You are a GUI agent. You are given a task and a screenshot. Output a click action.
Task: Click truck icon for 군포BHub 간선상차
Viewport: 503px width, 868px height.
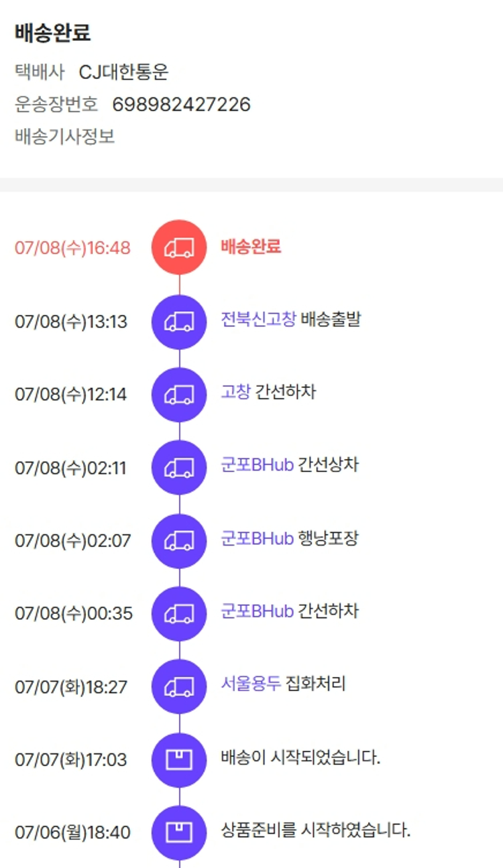[x=179, y=468]
